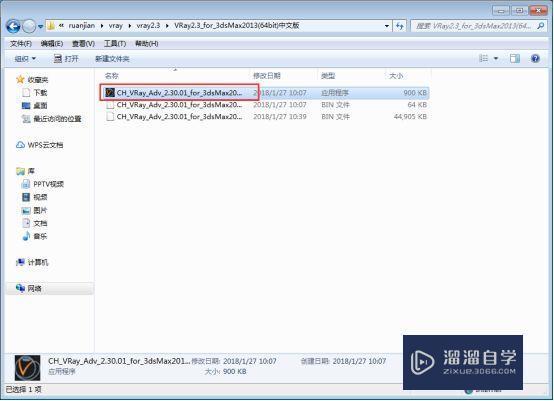Select the 44,905 KB BIN file
This screenshot has width=554, height=401.
coord(265,117)
